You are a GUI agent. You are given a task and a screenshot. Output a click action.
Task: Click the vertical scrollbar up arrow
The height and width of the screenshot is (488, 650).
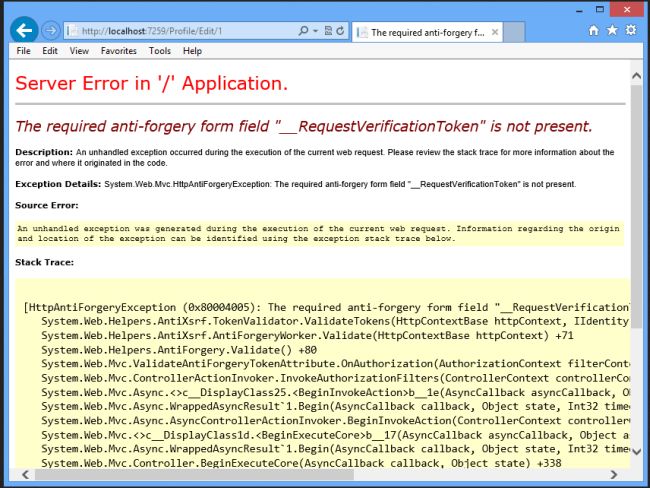point(636,76)
